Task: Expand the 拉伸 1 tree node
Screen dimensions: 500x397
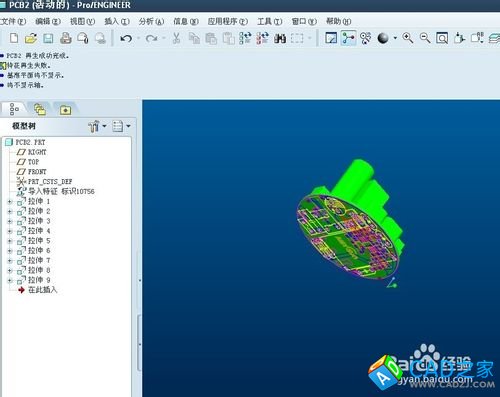Action: pos(10,202)
